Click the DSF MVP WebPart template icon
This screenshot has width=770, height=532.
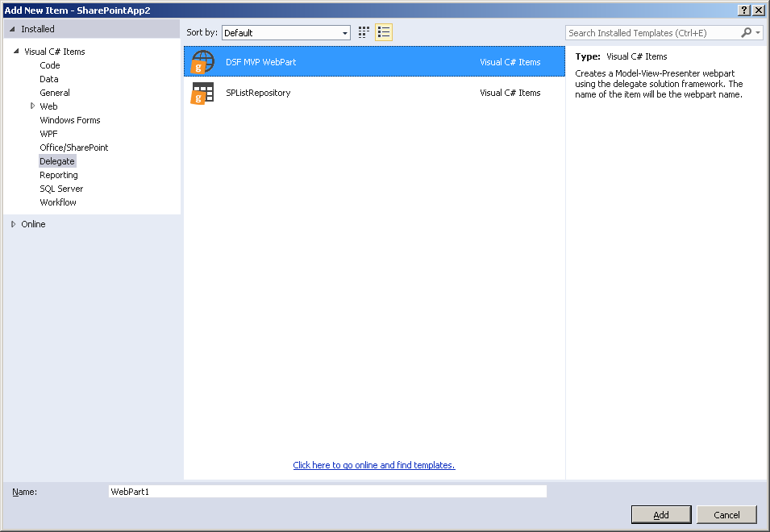pyautogui.click(x=203, y=62)
